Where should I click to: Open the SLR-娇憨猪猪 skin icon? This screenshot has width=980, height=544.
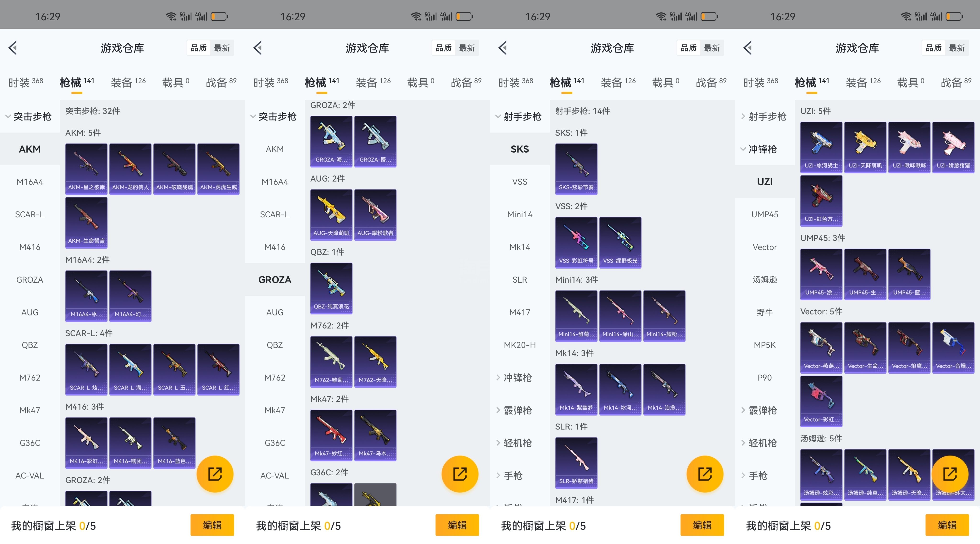(x=576, y=463)
